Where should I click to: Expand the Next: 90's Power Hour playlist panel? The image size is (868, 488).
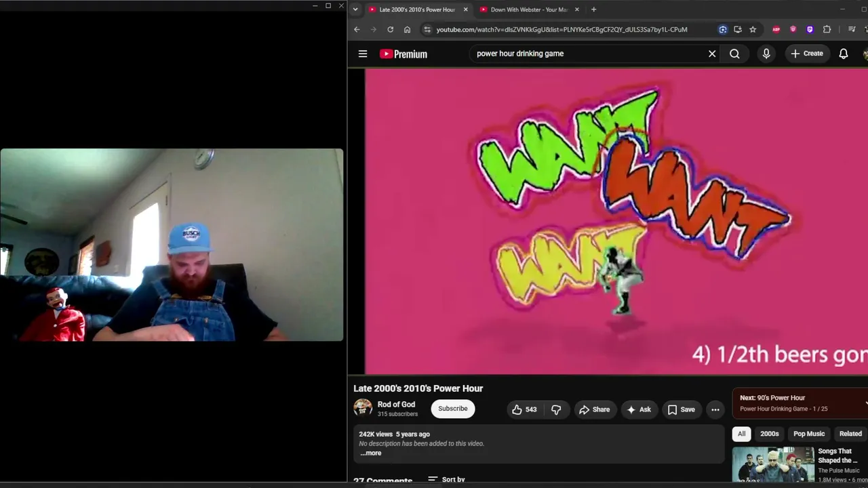(x=800, y=403)
